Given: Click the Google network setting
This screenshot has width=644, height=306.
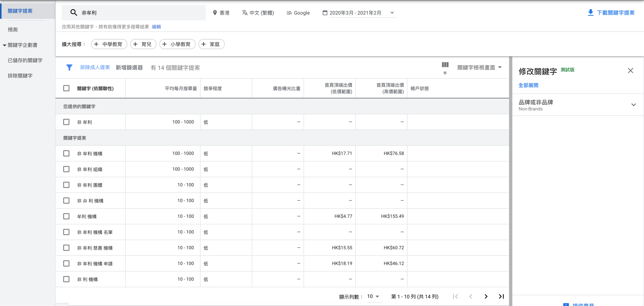Looking at the screenshot, I should 298,13.
